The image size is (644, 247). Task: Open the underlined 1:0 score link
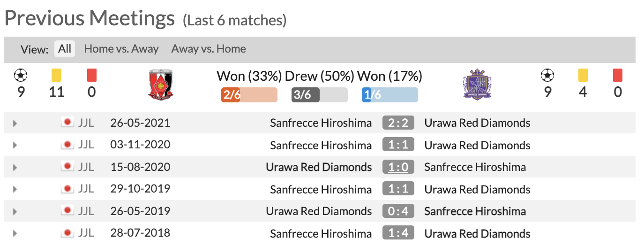(x=398, y=167)
